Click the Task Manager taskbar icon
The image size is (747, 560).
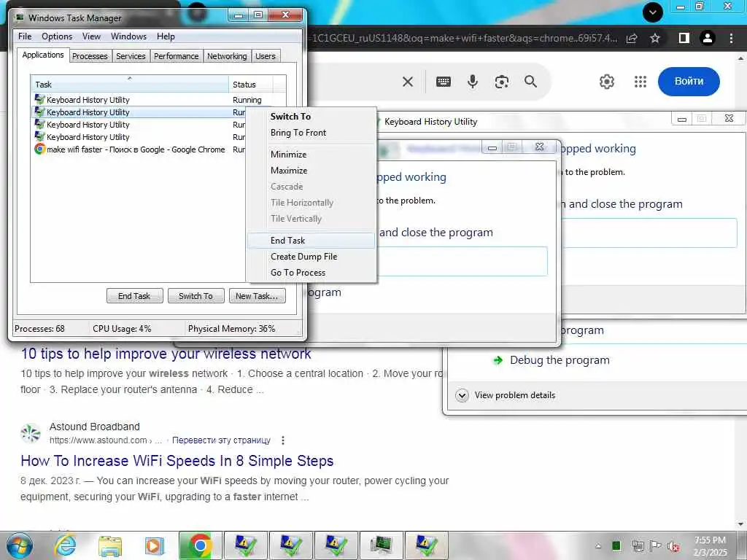[382, 545]
